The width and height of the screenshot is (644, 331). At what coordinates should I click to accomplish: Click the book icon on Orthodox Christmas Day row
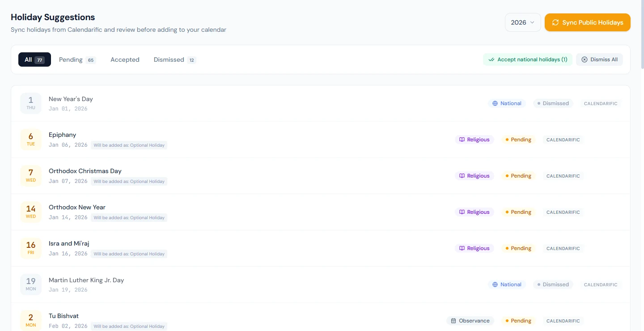pos(462,176)
